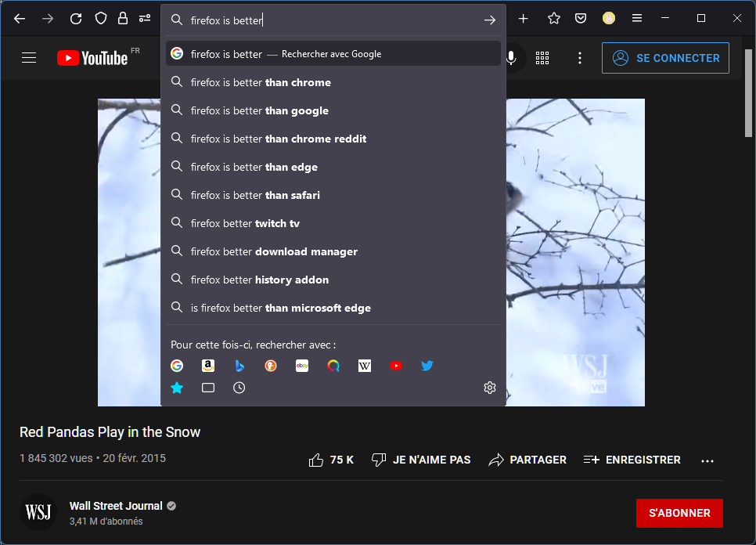Click the address bar go arrow
Viewport: 756px width, 545px height.
click(490, 20)
